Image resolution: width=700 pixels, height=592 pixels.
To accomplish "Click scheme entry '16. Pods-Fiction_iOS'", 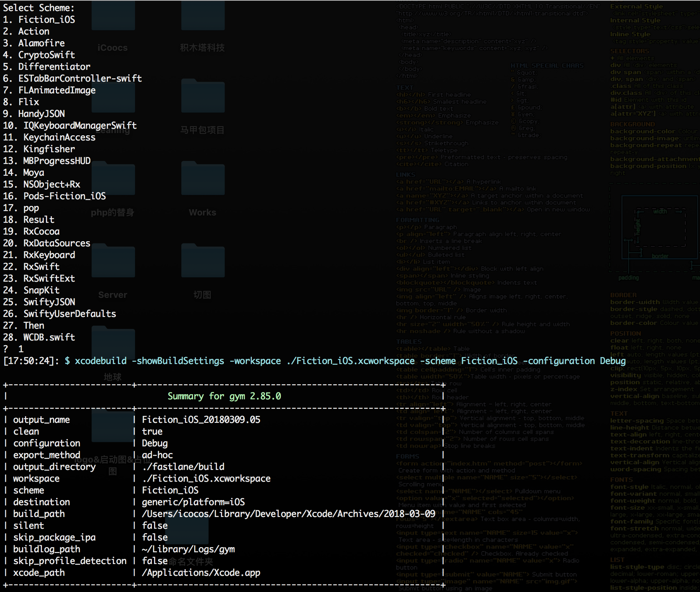I will pos(54,196).
